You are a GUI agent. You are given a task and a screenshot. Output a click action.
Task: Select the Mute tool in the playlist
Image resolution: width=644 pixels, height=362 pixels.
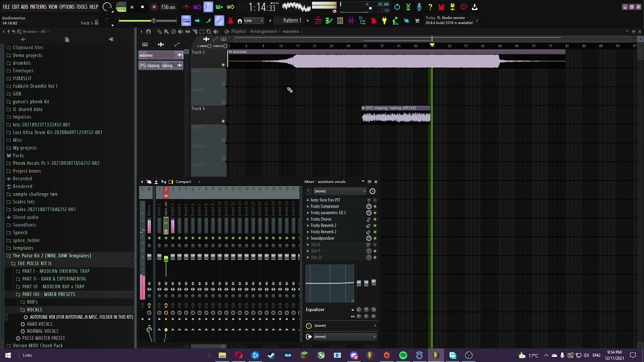[x=181, y=32]
